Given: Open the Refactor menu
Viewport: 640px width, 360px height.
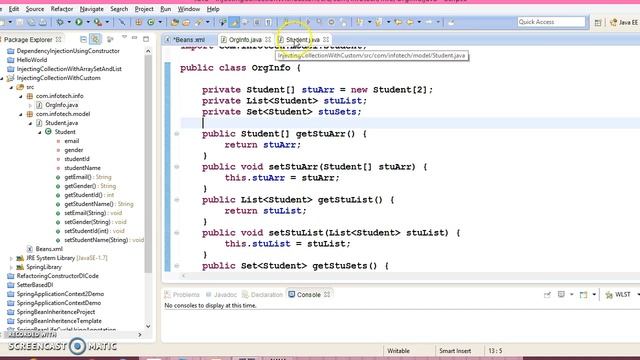Looking at the screenshot, I should (x=62, y=9).
